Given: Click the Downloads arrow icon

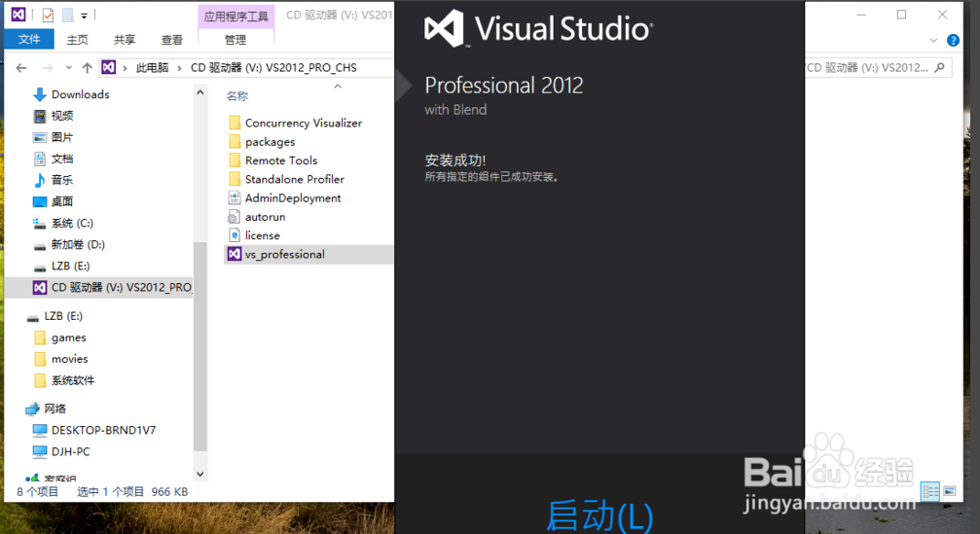Looking at the screenshot, I should 39,94.
